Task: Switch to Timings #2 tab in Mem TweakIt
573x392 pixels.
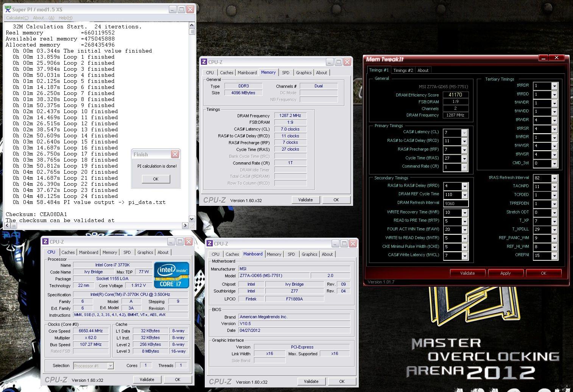Action: (403, 70)
